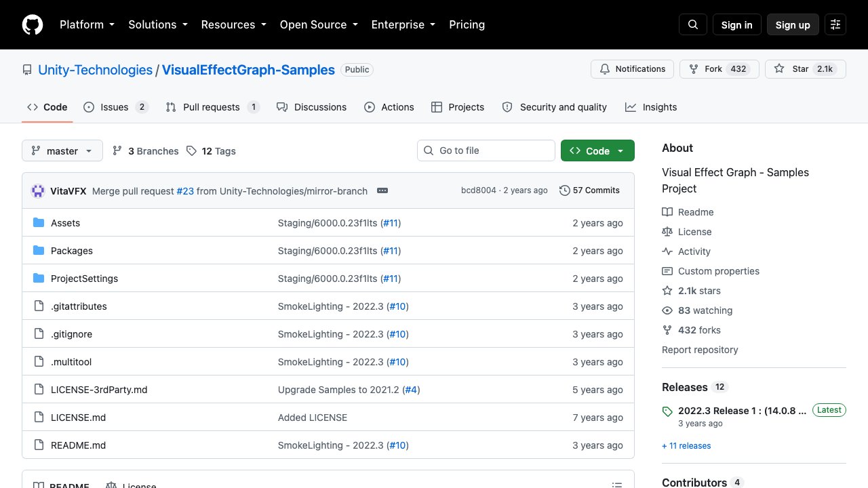The width and height of the screenshot is (868, 488).
Task: Click the VitaVFX avatar image
Action: pyautogui.click(x=38, y=191)
